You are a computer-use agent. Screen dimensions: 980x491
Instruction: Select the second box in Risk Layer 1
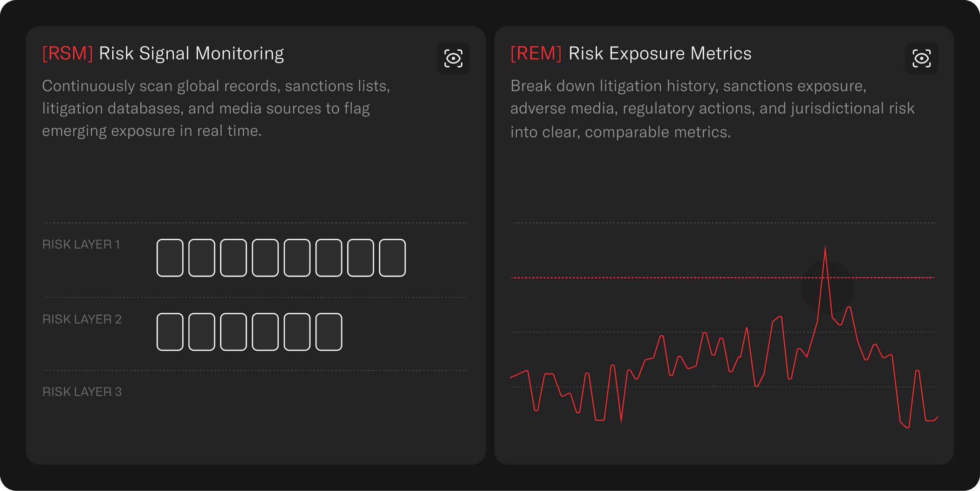coord(202,258)
